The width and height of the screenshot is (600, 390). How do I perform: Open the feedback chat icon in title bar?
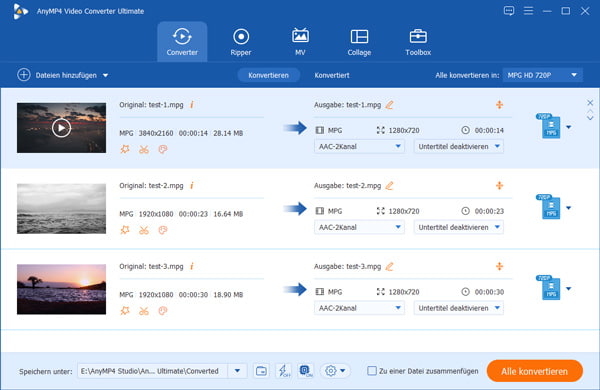509,11
